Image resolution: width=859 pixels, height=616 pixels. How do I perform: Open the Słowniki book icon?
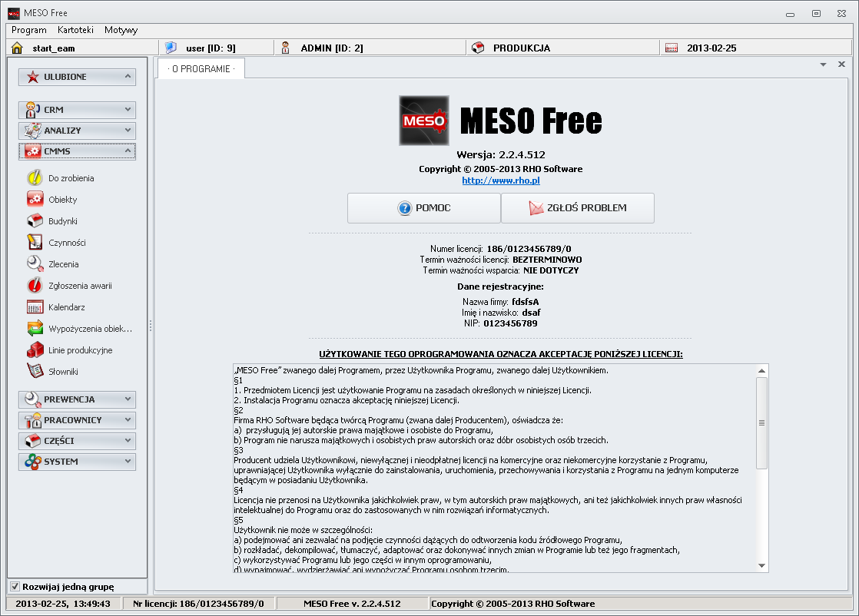[35, 371]
